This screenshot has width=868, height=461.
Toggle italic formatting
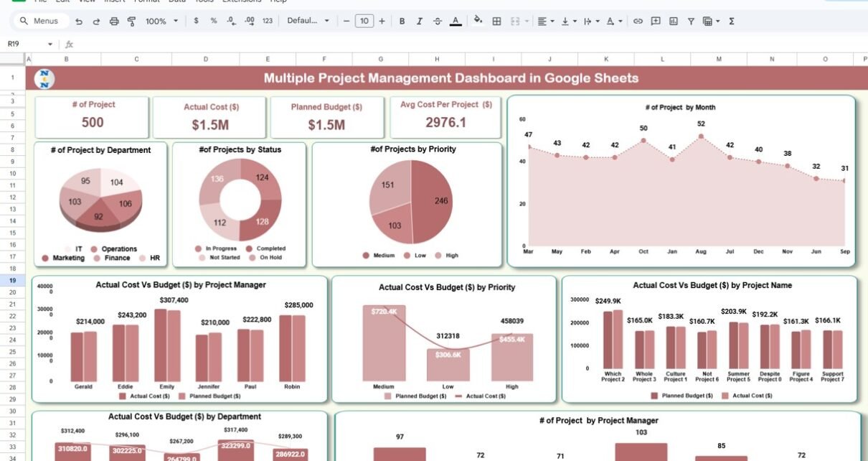420,22
